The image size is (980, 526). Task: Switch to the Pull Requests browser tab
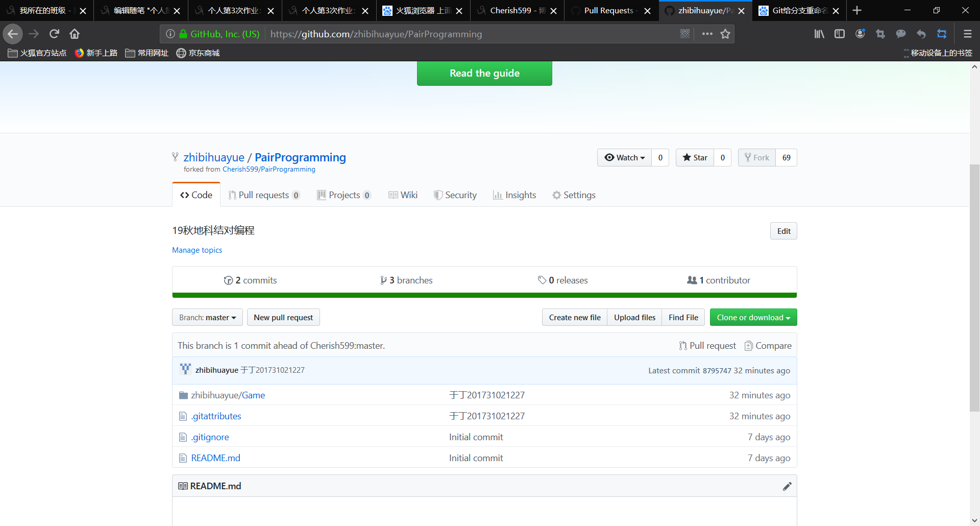(608, 10)
